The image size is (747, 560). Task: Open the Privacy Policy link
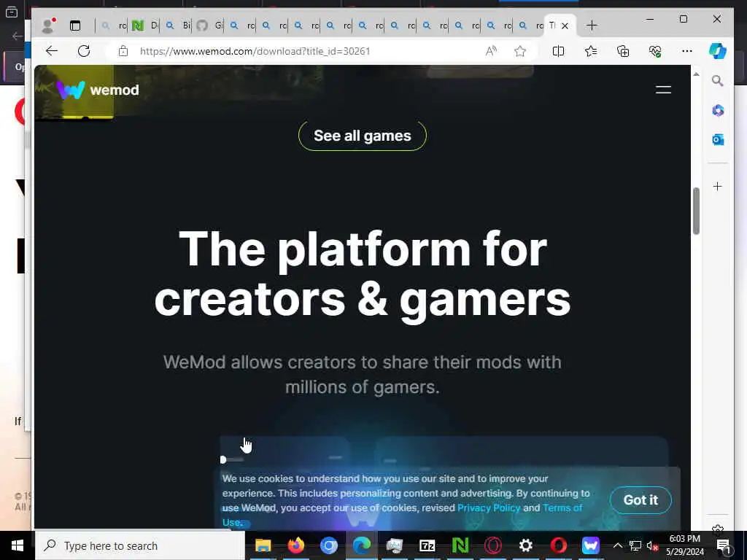click(x=489, y=507)
